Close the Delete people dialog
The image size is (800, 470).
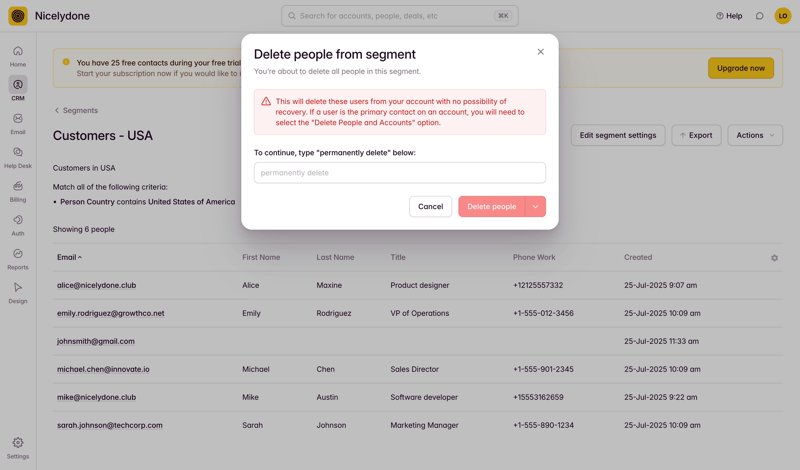tap(540, 52)
